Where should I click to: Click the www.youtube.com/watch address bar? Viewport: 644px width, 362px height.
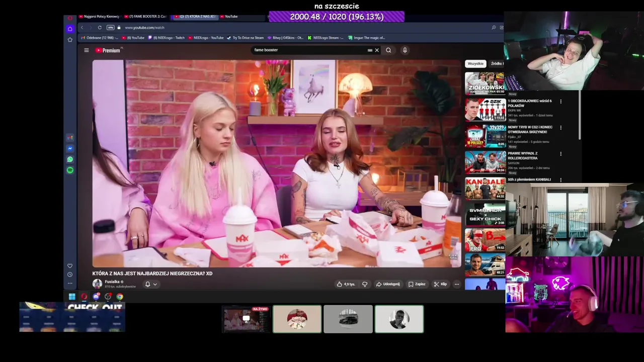click(x=144, y=28)
